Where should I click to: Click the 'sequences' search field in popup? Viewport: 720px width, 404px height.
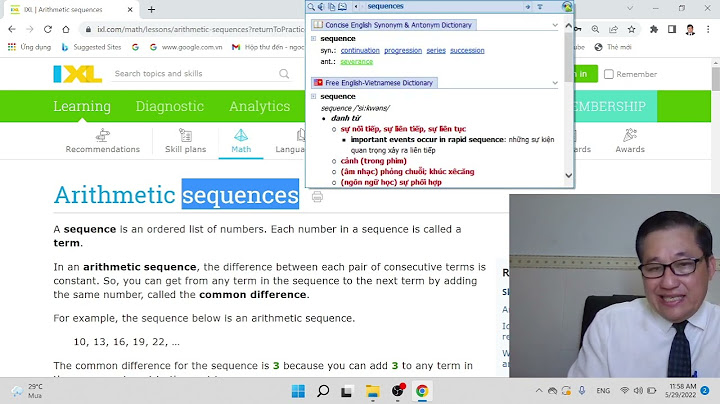[443, 6]
